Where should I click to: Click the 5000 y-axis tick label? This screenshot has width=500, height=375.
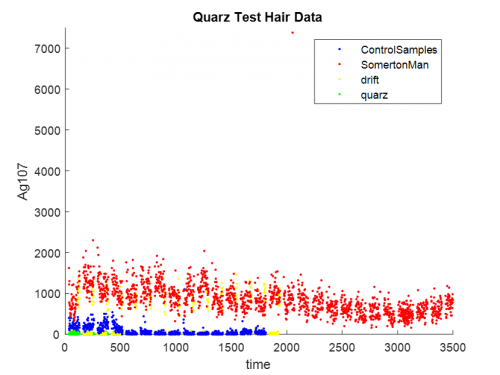click(47, 131)
